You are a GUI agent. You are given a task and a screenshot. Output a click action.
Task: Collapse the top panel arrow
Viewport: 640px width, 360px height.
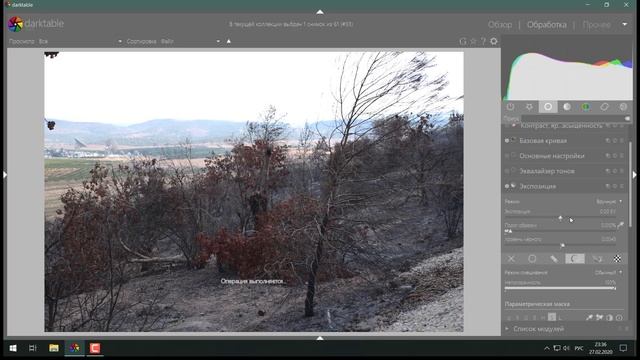[320, 12]
